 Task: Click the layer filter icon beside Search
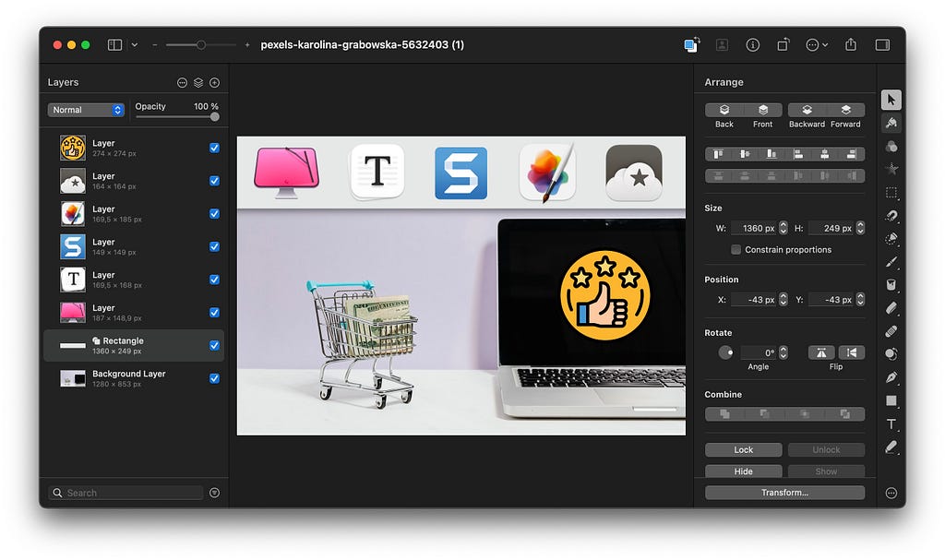coord(214,493)
